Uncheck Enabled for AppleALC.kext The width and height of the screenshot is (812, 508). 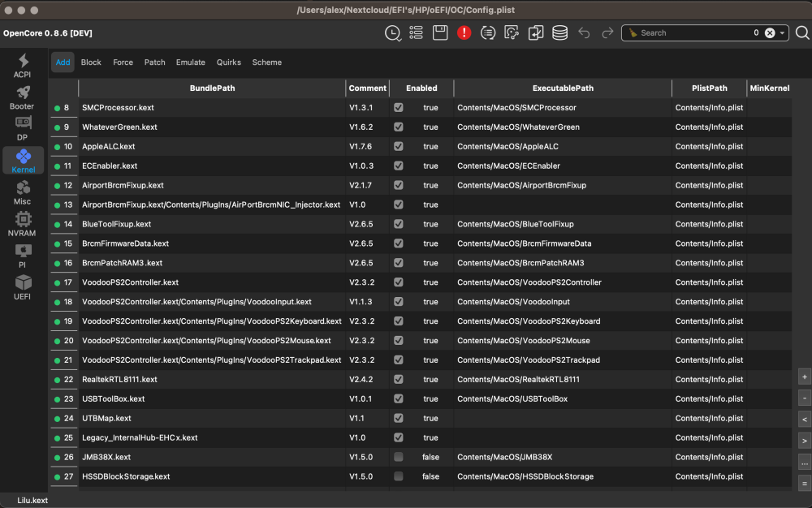(398, 146)
